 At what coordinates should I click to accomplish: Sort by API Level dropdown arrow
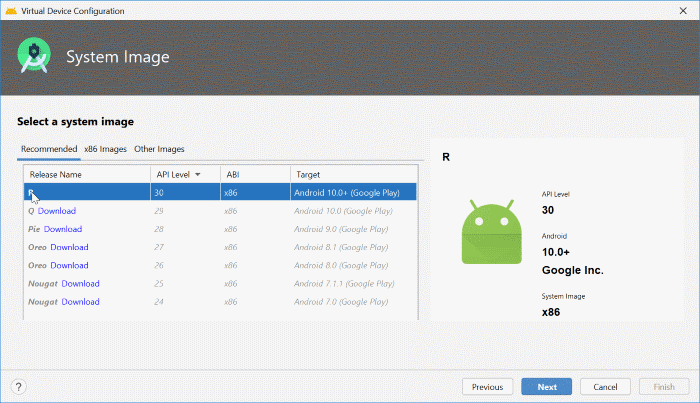(198, 174)
